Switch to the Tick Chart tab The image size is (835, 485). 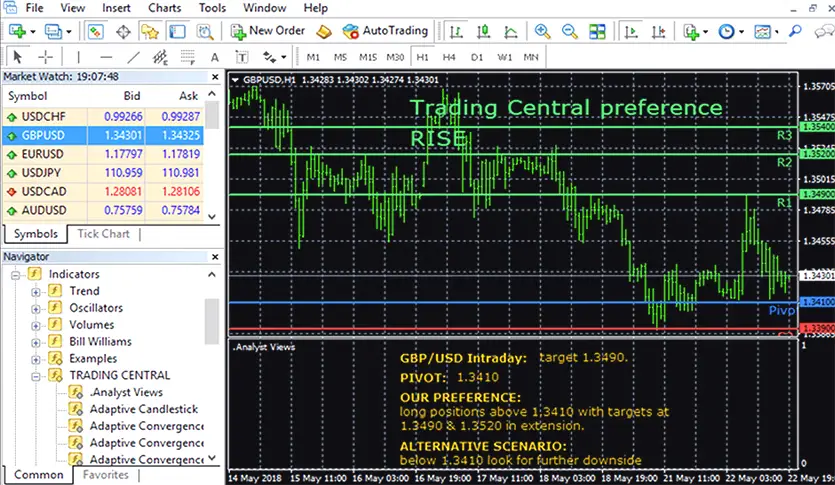pyautogui.click(x=103, y=234)
